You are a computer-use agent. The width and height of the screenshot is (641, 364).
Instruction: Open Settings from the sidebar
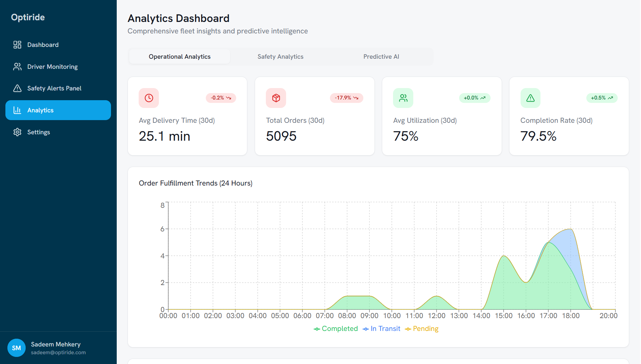[x=58, y=132]
